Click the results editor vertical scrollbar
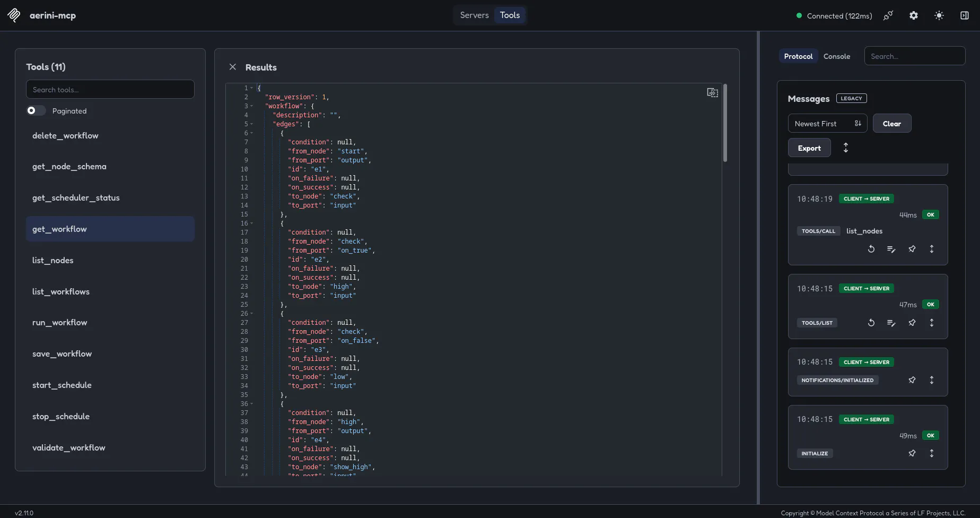This screenshot has height=518, width=980. point(724,123)
